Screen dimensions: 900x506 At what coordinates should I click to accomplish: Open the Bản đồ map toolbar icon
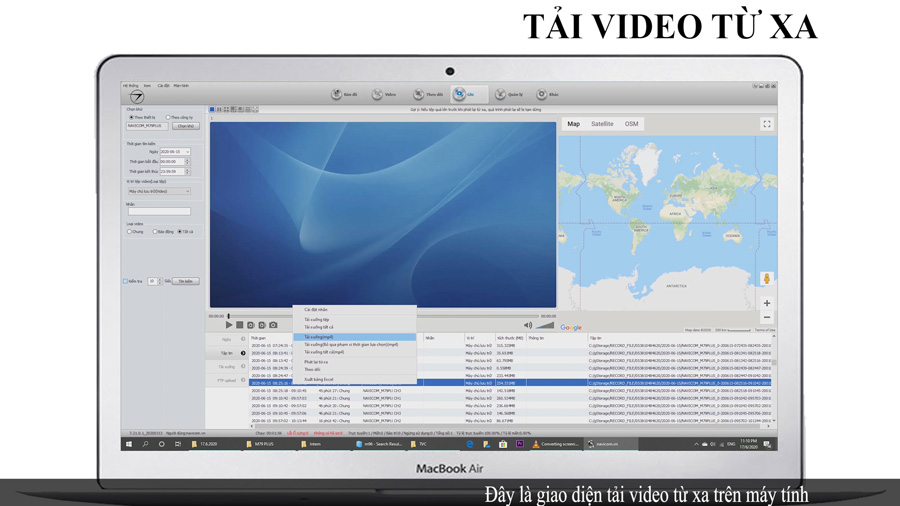(337, 94)
